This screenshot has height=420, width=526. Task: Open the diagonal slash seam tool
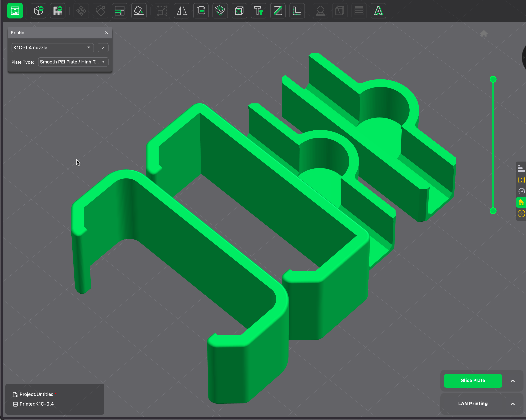click(x=278, y=11)
